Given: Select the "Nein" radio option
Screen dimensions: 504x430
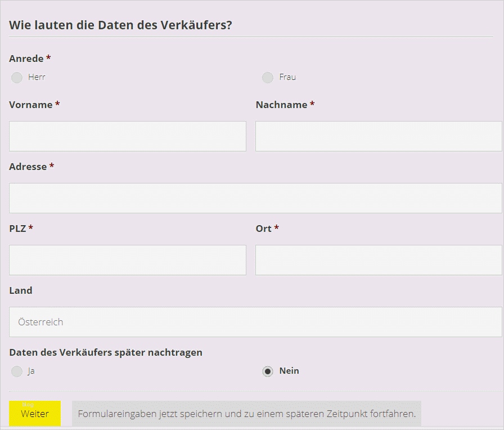Looking at the screenshot, I should click(x=268, y=371).
